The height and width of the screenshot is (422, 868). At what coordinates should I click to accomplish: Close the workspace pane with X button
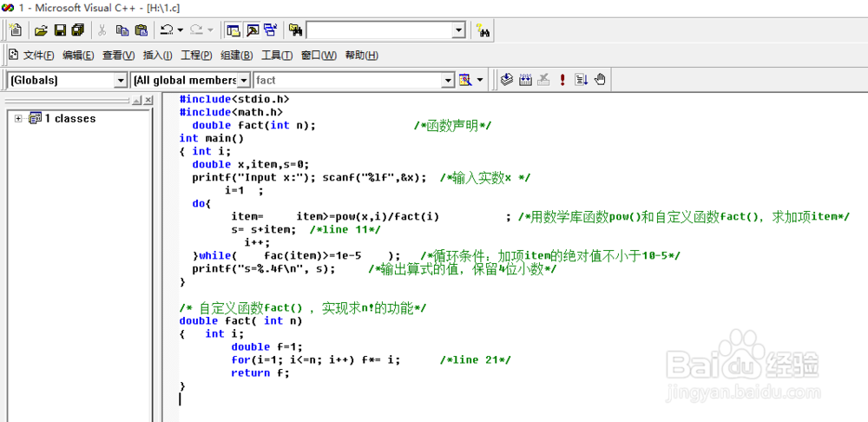point(148,100)
